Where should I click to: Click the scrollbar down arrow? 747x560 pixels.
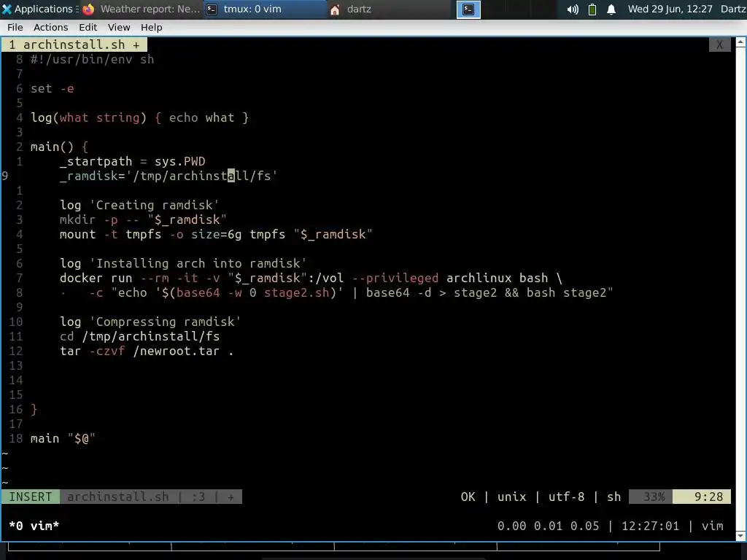click(x=741, y=536)
